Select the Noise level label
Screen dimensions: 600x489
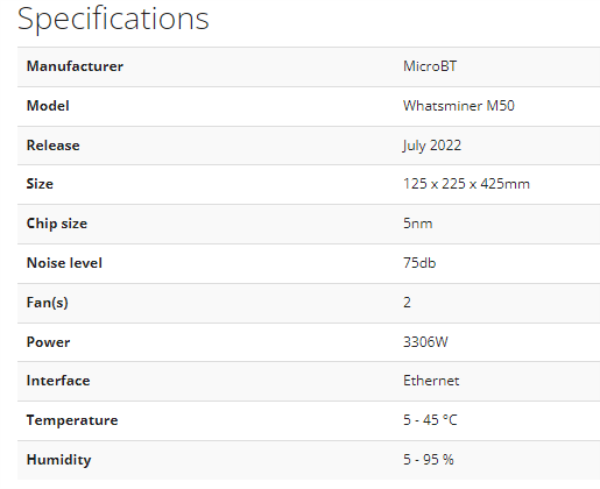click(64, 263)
